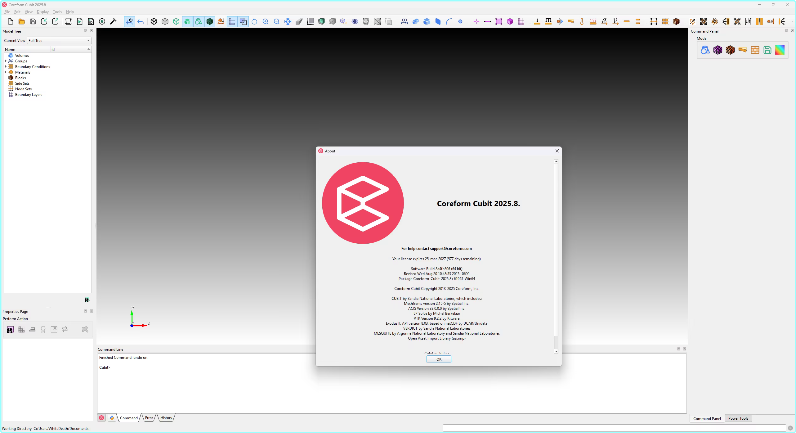Open the Tools menu
This screenshot has height=433, width=796.
57,12
